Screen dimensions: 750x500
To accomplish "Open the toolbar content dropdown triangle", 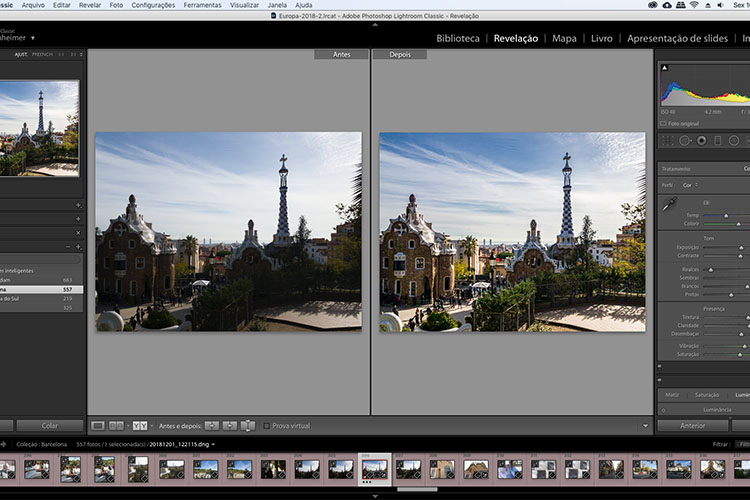I will pyautogui.click(x=645, y=426).
